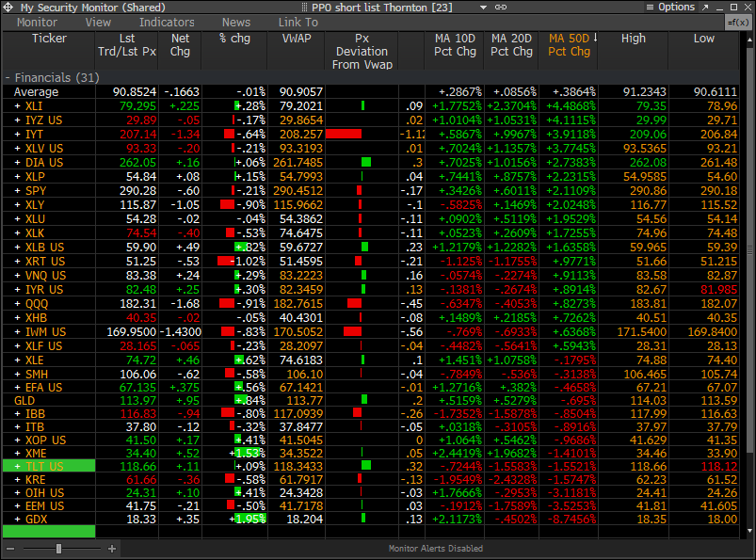The height and width of the screenshot is (560, 756).
Task: Click VWAP value 290.4512 for SPY
Action: tap(298, 191)
